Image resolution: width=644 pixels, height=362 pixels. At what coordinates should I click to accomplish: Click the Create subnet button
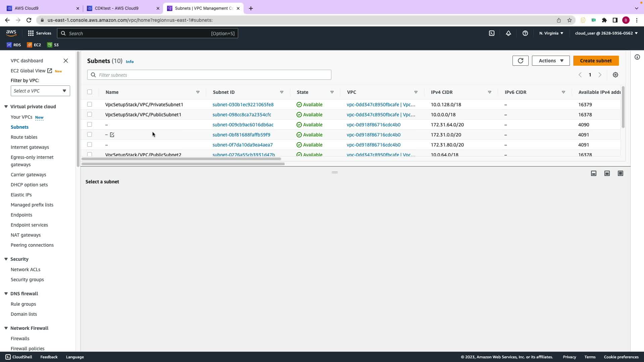pyautogui.click(x=596, y=61)
